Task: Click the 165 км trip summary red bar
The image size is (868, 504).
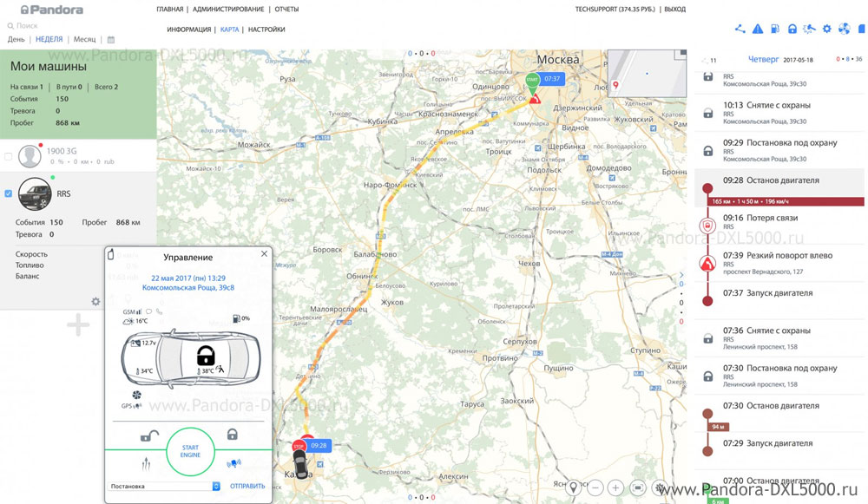Action: click(x=786, y=201)
